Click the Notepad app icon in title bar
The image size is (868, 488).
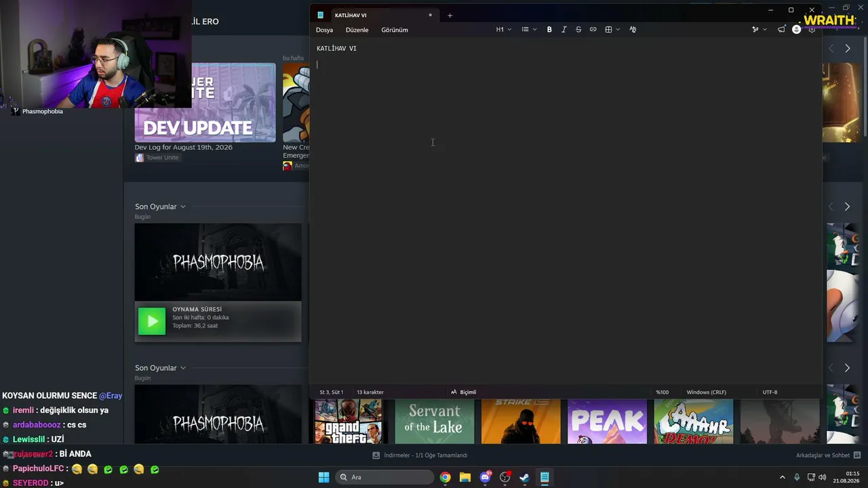(x=321, y=16)
